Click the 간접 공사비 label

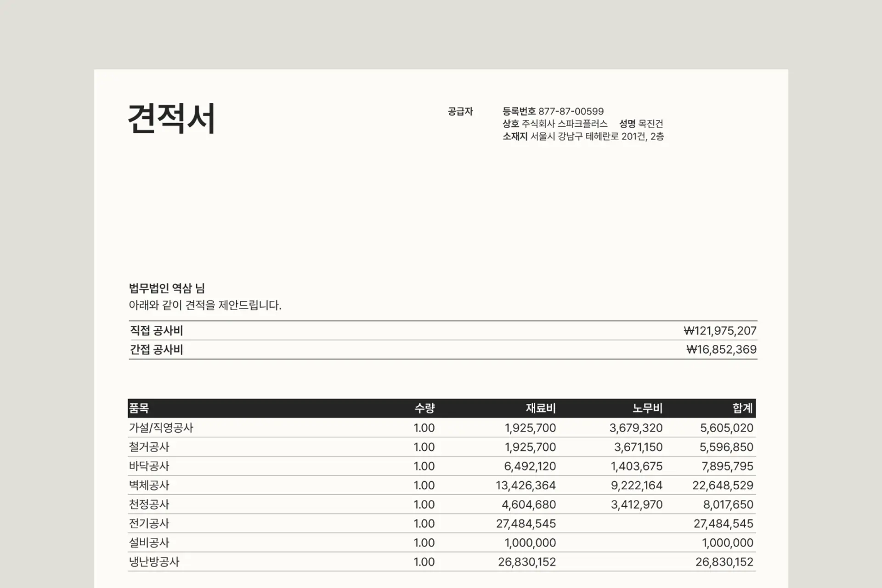156,350
